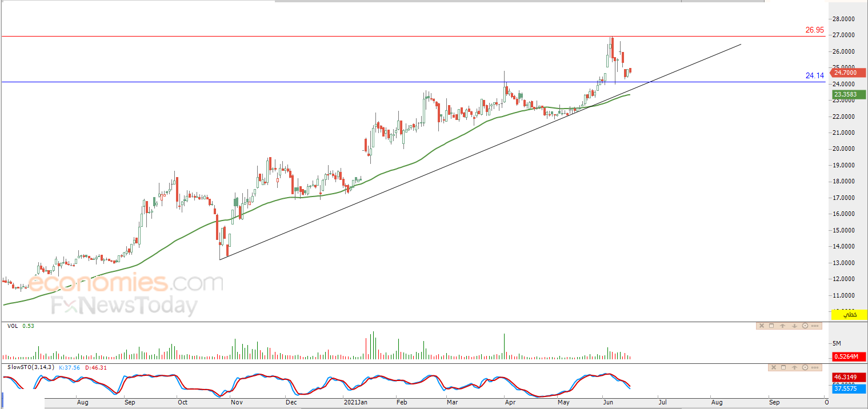Click the 5M volume axis label
Screen dimensions: 868x409
coord(837,343)
